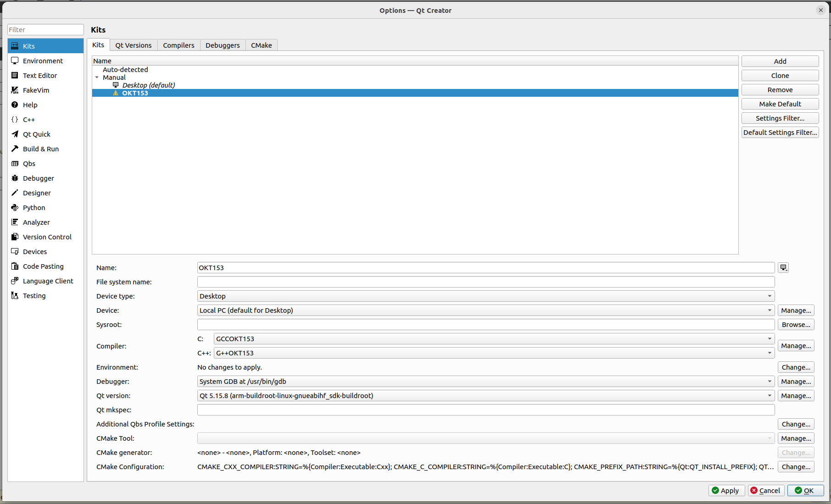Screen dimensions: 831x504
Task: Click the Sysroot input field
Action: click(486, 325)
